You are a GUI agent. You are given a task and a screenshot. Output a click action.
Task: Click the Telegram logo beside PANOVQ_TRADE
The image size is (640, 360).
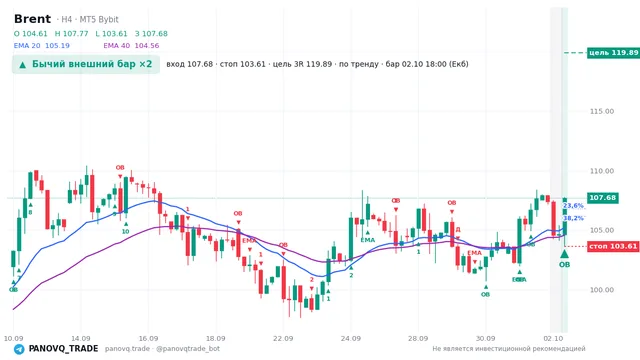[19, 349]
